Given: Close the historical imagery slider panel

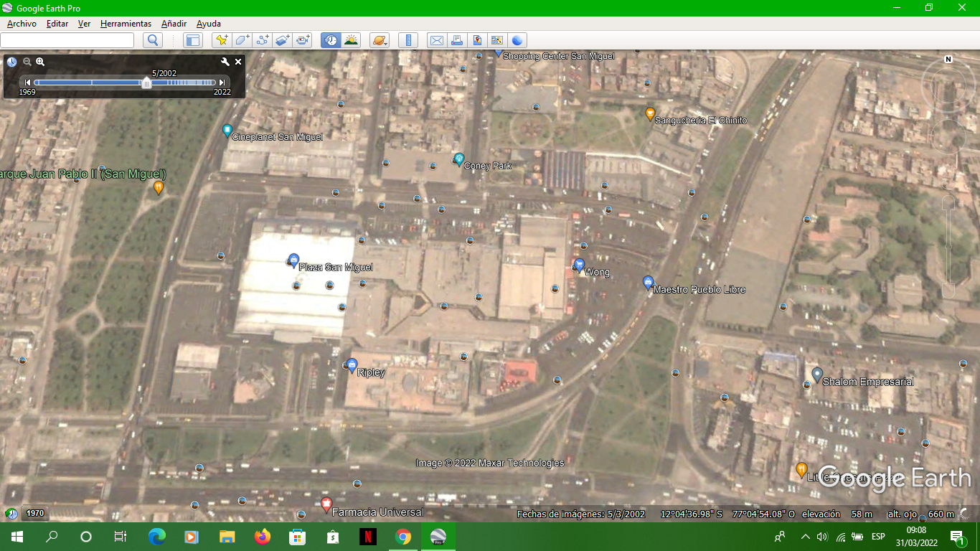Looking at the screenshot, I should pyautogui.click(x=238, y=62).
